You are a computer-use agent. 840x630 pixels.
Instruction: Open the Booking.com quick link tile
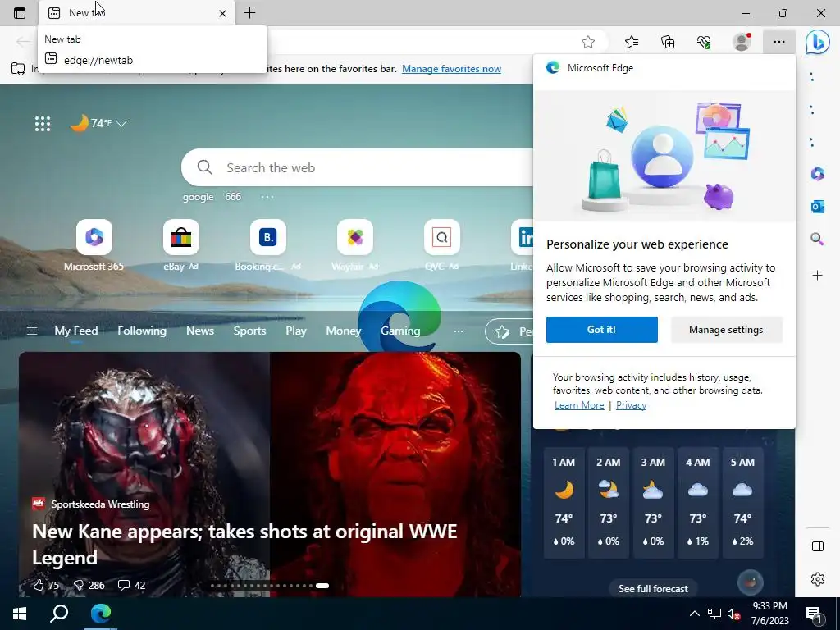(x=268, y=245)
